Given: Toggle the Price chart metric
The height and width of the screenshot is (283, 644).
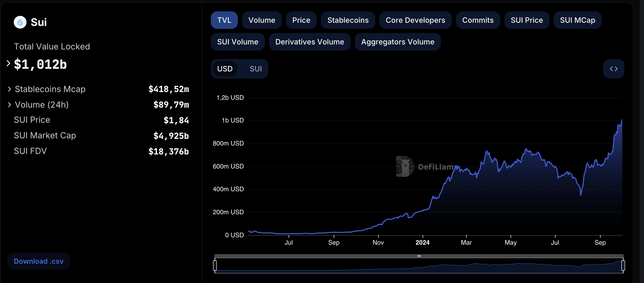Looking at the screenshot, I should [301, 20].
